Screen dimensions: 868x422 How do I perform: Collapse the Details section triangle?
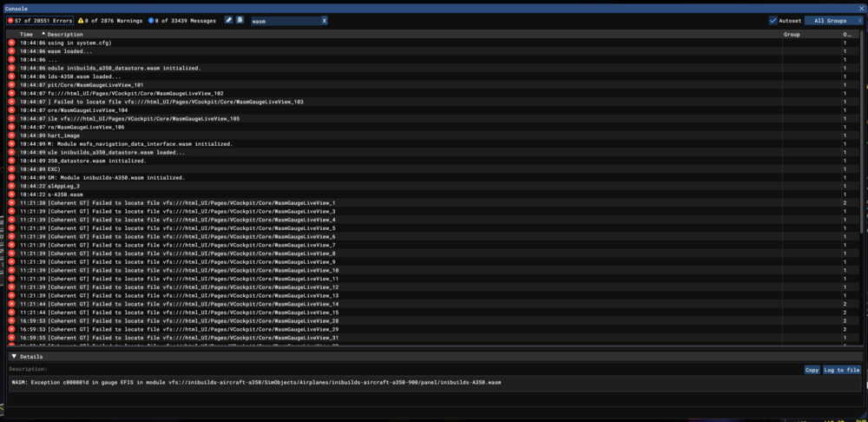(x=14, y=356)
